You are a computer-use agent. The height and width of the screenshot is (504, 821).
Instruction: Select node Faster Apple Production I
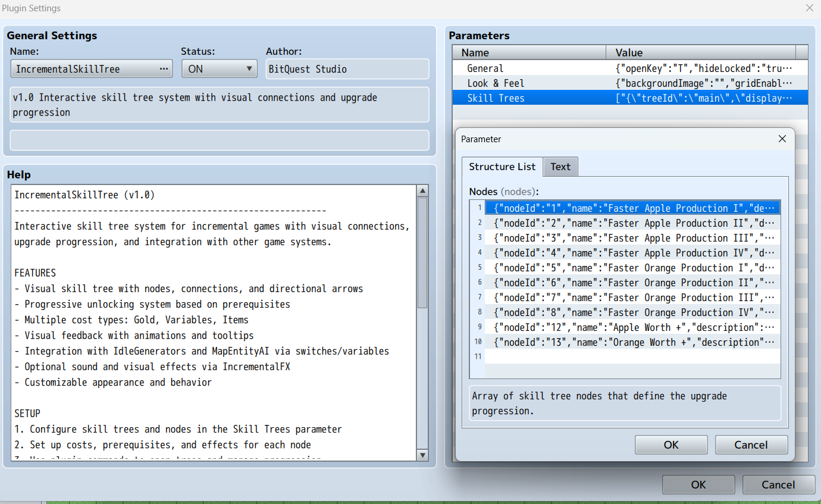tap(632, 208)
